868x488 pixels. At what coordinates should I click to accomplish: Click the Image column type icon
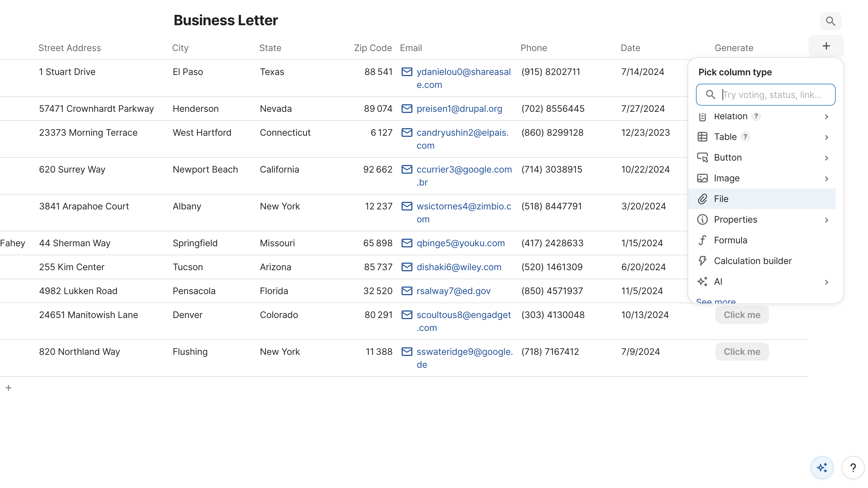pos(702,178)
